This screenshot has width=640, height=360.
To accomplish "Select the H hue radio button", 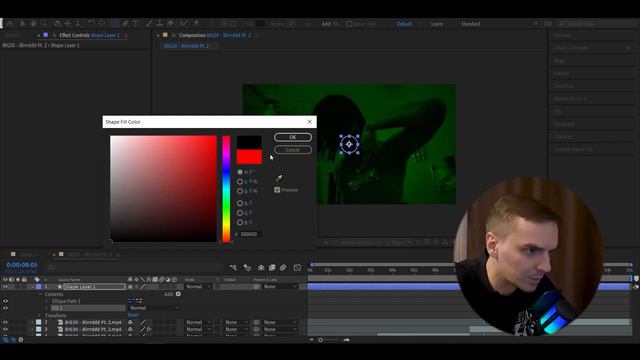I will tap(240, 172).
